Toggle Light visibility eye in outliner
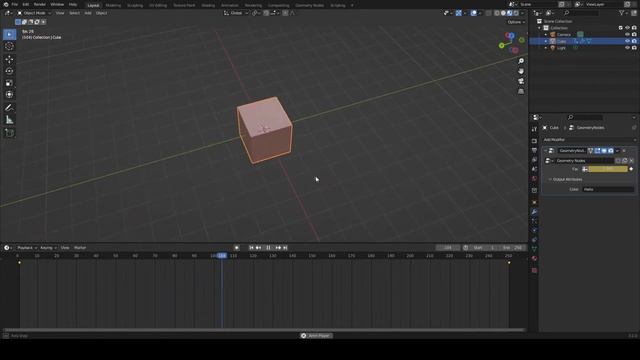The height and width of the screenshot is (360, 640). coord(627,48)
